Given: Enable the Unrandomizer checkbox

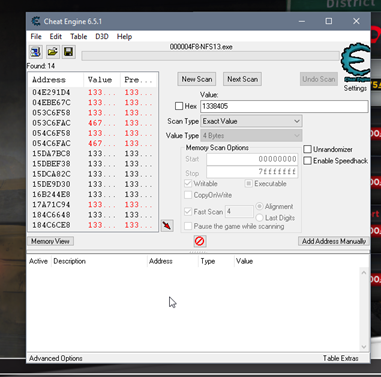Looking at the screenshot, I should click(307, 149).
